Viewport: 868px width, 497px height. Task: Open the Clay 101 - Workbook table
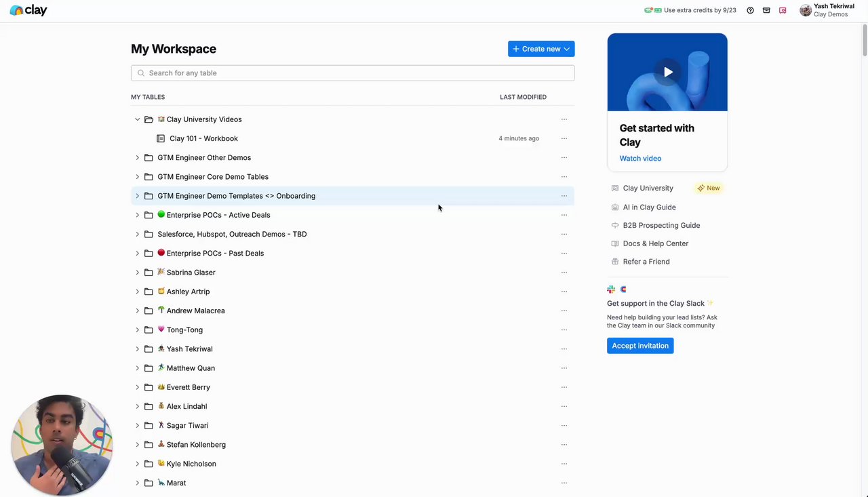[203, 138]
